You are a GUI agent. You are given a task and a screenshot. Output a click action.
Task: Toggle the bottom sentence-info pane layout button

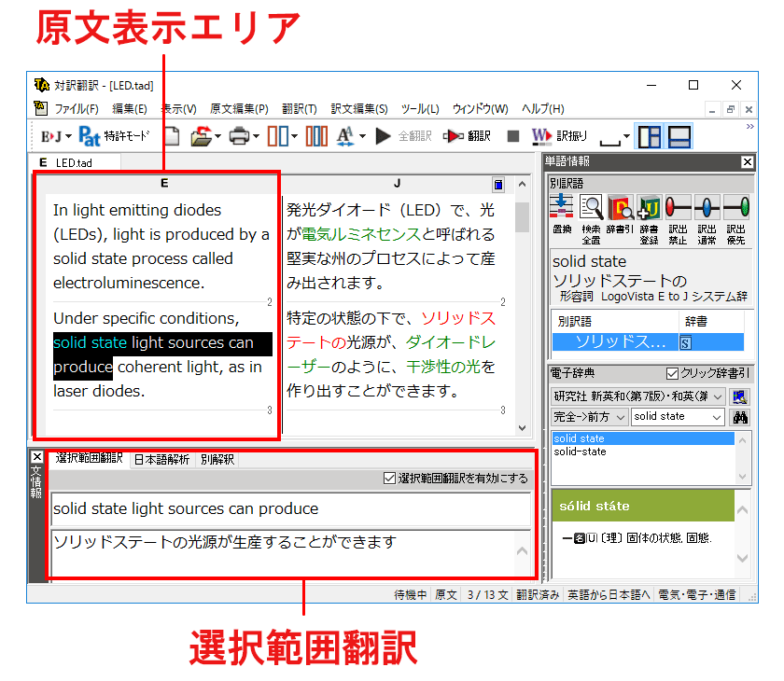point(679,136)
